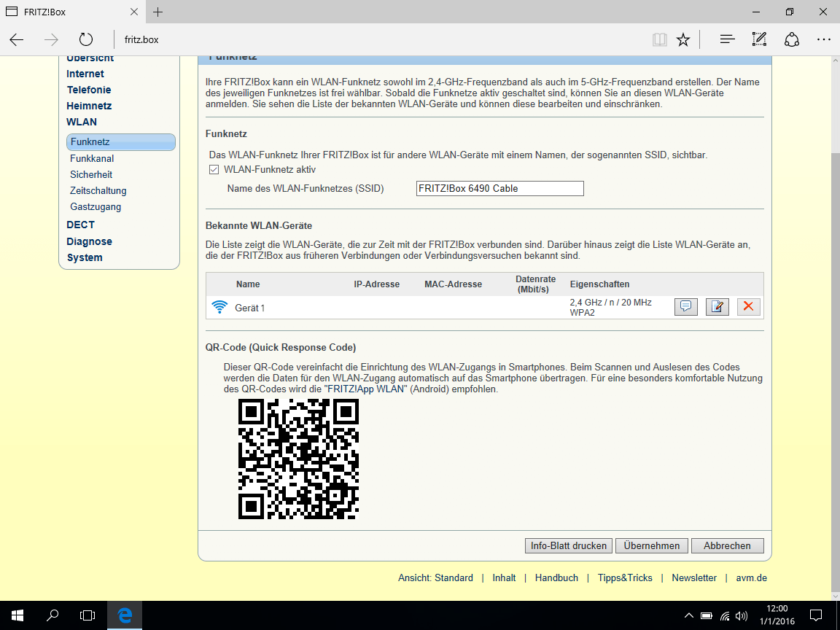Viewport: 840px width, 630px height.
Task: Open Task View on taskbar
Action: tap(87, 615)
